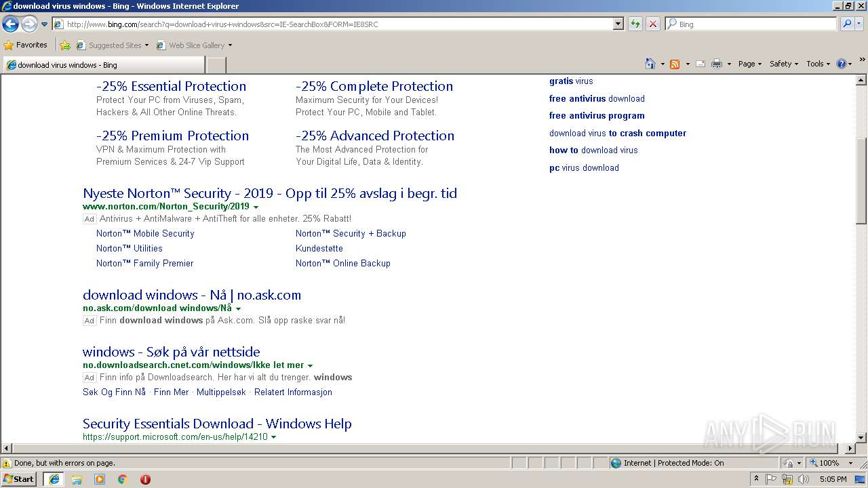The image size is (868, 488).
Task: Click the browser Forward arrow button
Action: (x=29, y=24)
